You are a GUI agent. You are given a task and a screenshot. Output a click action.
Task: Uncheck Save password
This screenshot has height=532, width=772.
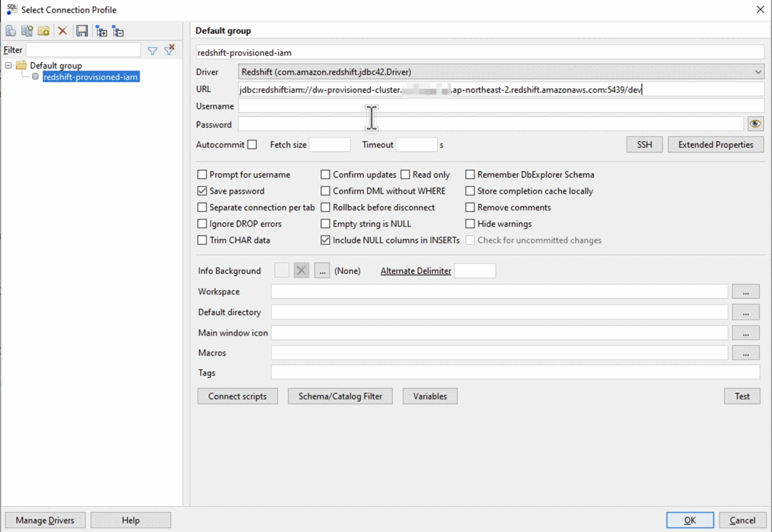[202, 191]
